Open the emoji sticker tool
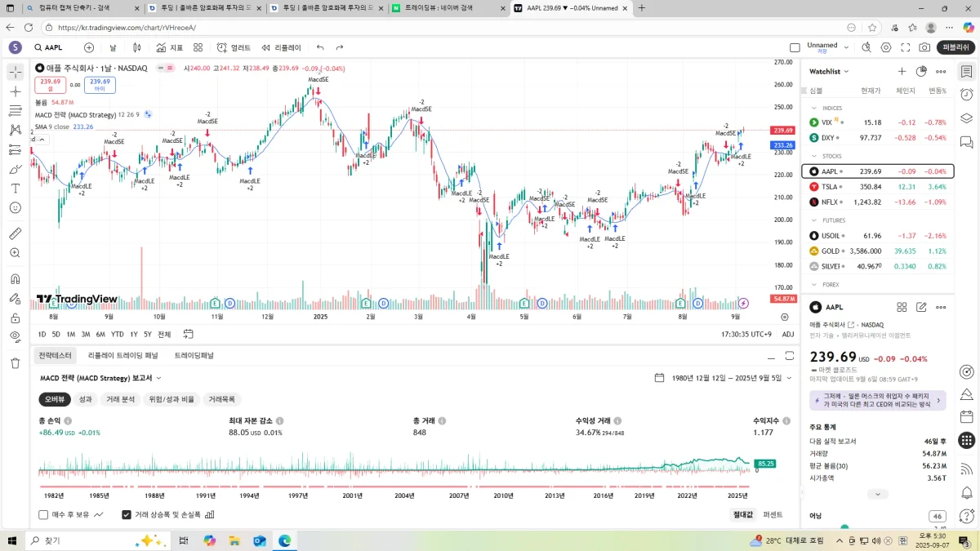 16,207
